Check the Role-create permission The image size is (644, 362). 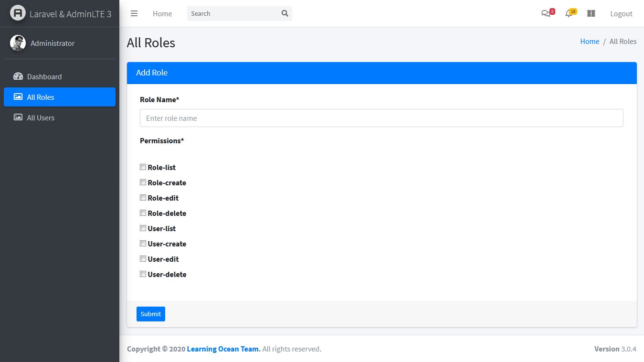pos(143,182)
